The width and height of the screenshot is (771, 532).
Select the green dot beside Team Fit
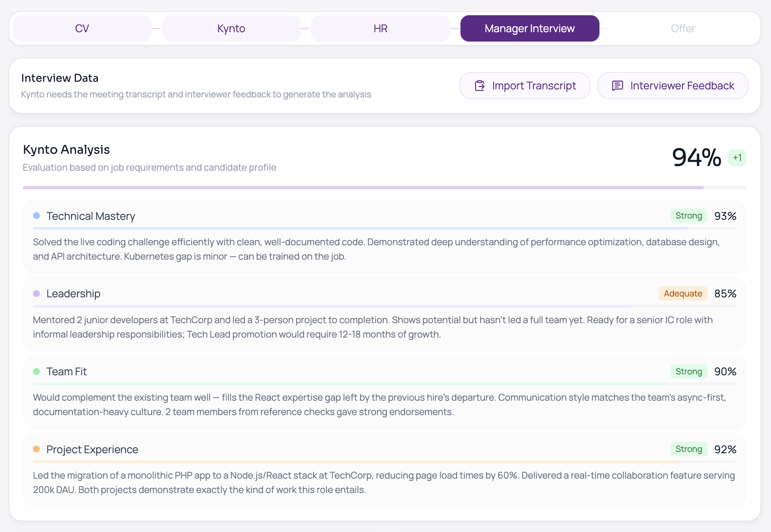(x=36, y=371)
